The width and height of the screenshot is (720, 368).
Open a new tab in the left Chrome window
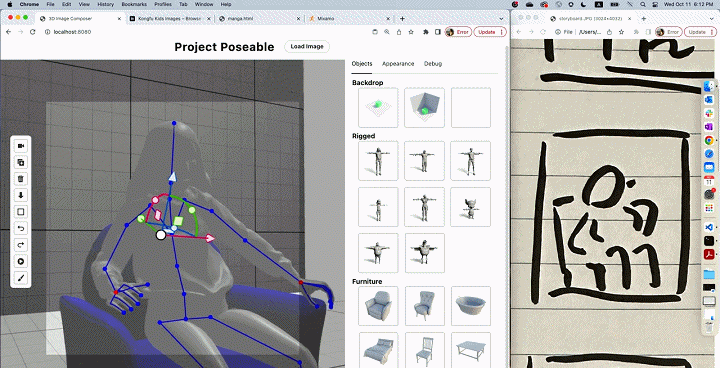coord(402,18)
